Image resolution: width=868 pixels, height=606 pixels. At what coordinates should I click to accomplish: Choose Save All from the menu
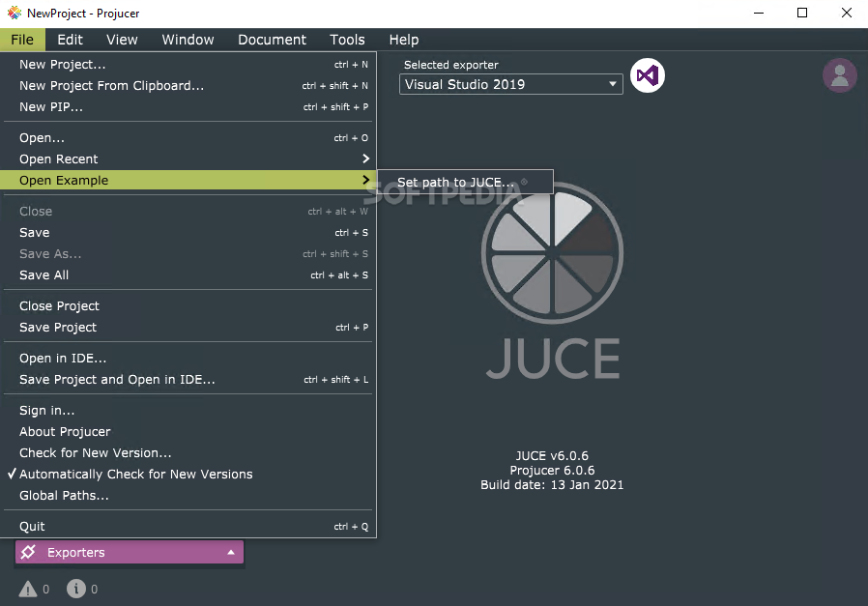pos(188,275)
